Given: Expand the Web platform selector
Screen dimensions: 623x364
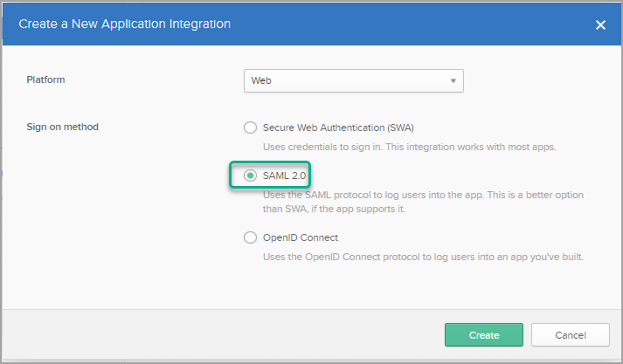Looking at the screenshot, I should 353,81.
